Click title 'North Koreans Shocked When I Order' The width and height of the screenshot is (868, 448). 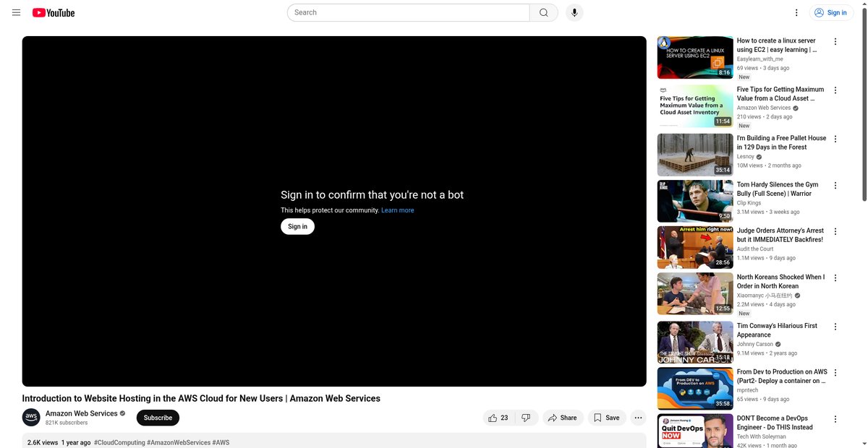tap(780, 282)
